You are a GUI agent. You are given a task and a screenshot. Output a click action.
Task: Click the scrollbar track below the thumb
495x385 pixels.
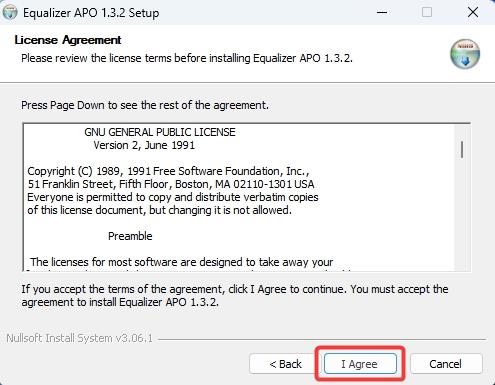(x=462, y=213)
